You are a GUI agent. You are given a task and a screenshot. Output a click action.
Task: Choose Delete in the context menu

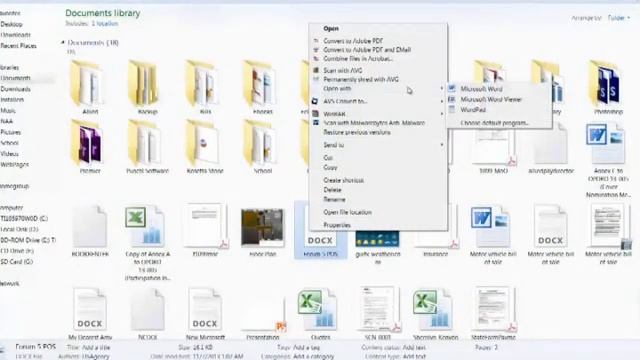click(378, 190)
